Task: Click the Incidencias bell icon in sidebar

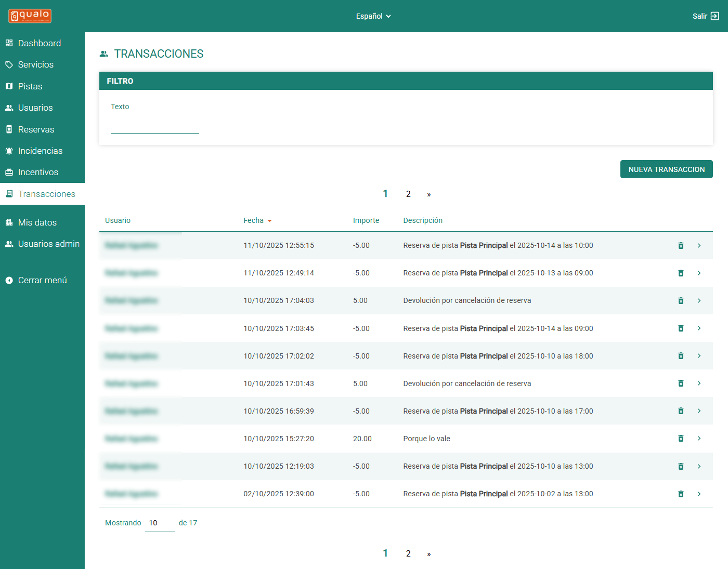Action: pos(9,151)
